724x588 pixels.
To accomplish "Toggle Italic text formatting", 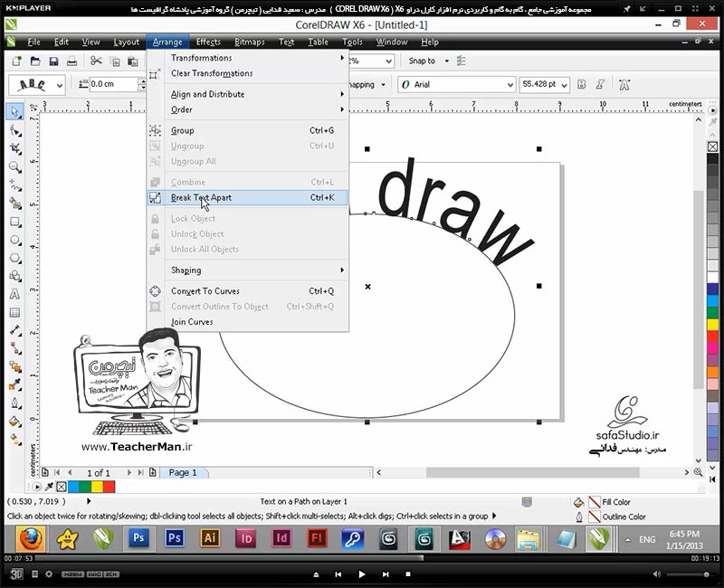I will [600, 84].
